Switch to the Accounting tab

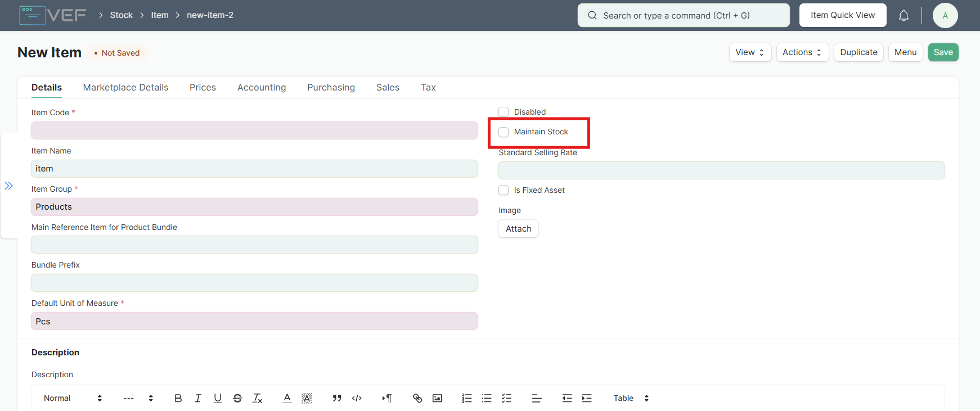point(262,88)
